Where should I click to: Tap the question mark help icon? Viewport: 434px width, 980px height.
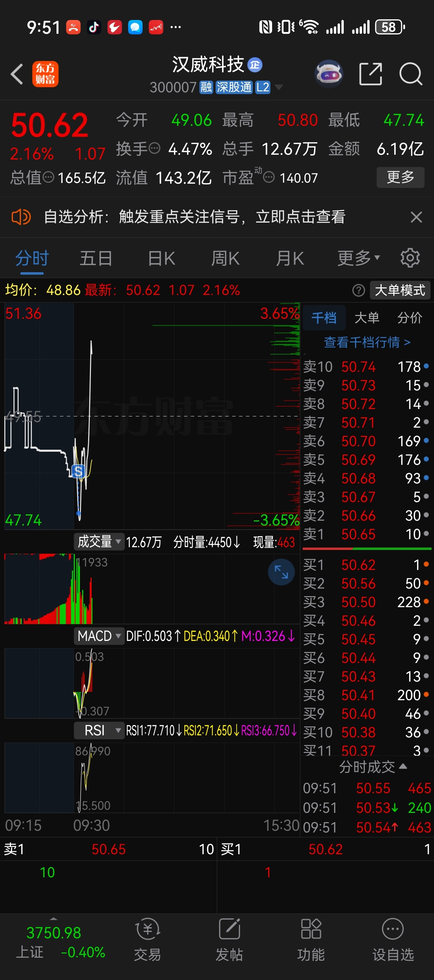click(359, 290)
